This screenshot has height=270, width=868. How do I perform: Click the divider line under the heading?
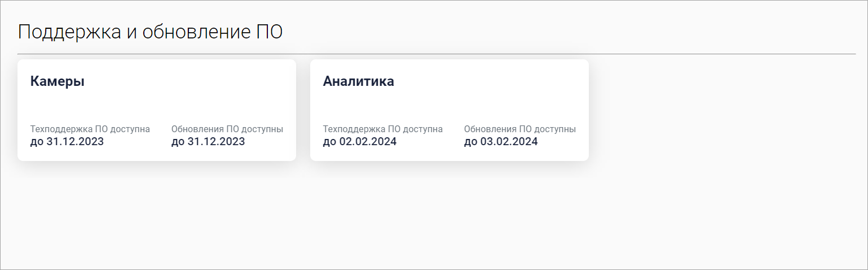point(437,54)
